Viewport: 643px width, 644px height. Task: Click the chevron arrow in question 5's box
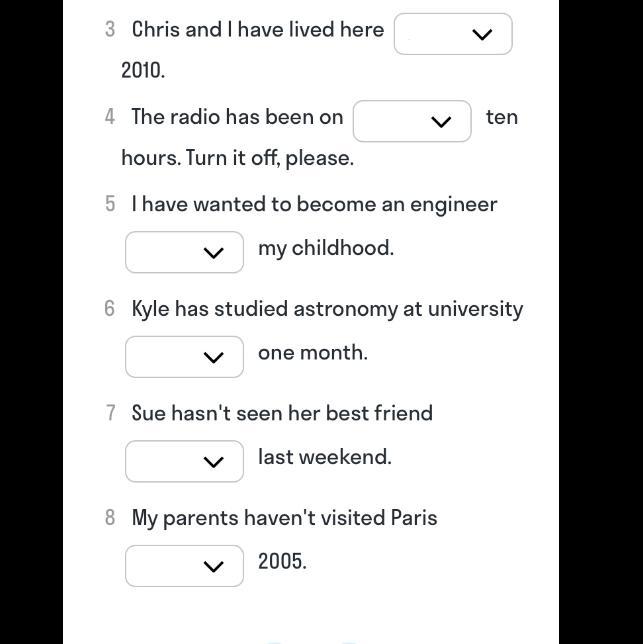(x=214, y=253)
